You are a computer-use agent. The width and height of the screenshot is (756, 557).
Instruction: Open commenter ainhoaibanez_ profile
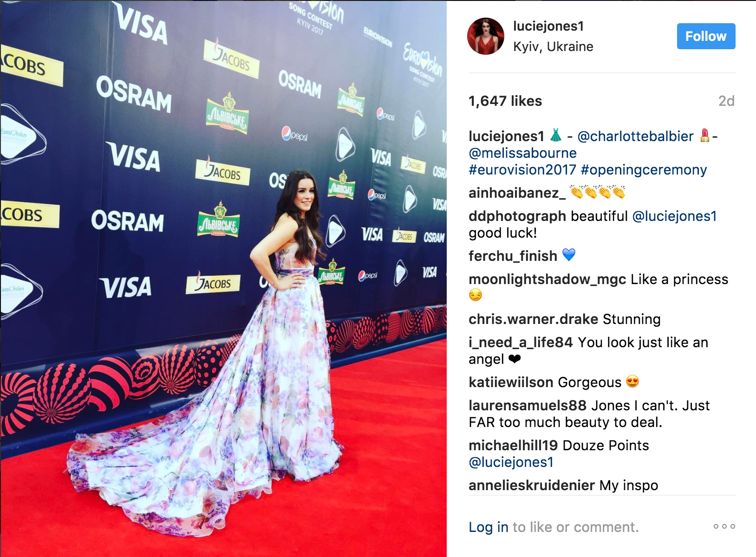point(517,193)
